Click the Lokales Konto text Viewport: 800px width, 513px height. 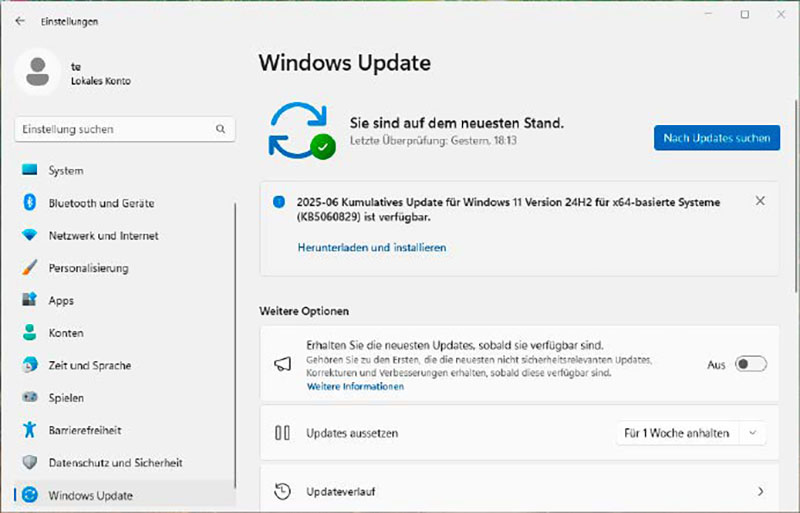point(101,81)
